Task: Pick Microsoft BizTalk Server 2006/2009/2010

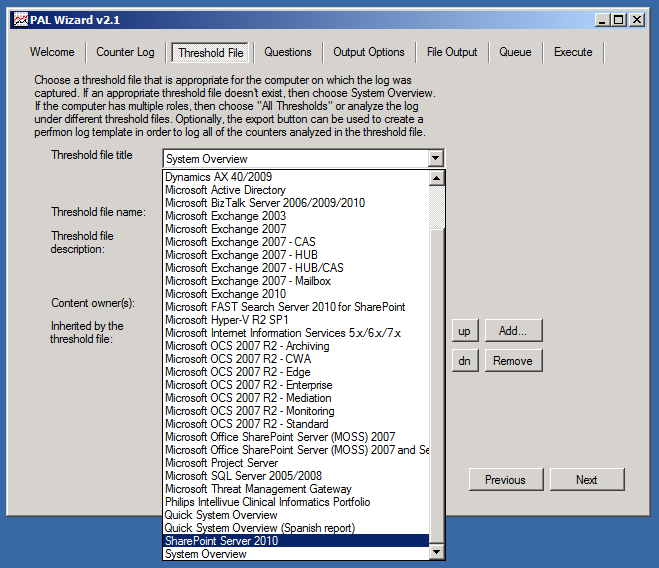Action: coord(296,203)
